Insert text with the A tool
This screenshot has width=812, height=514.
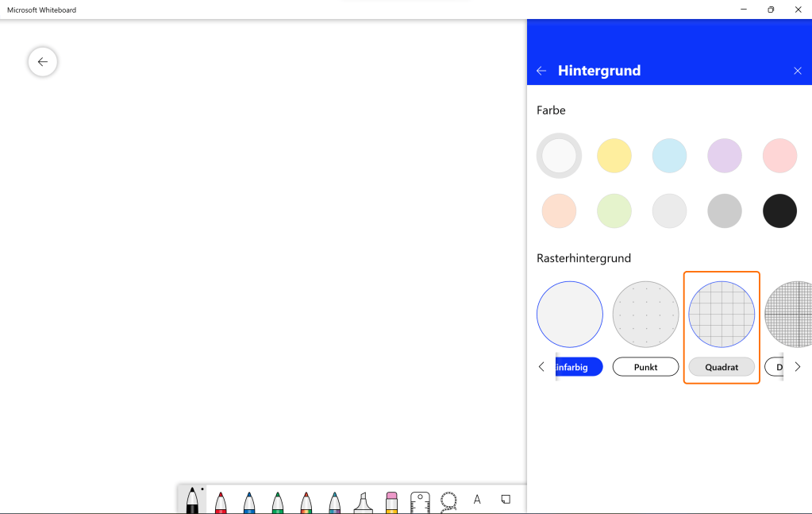tap(477, 500)
